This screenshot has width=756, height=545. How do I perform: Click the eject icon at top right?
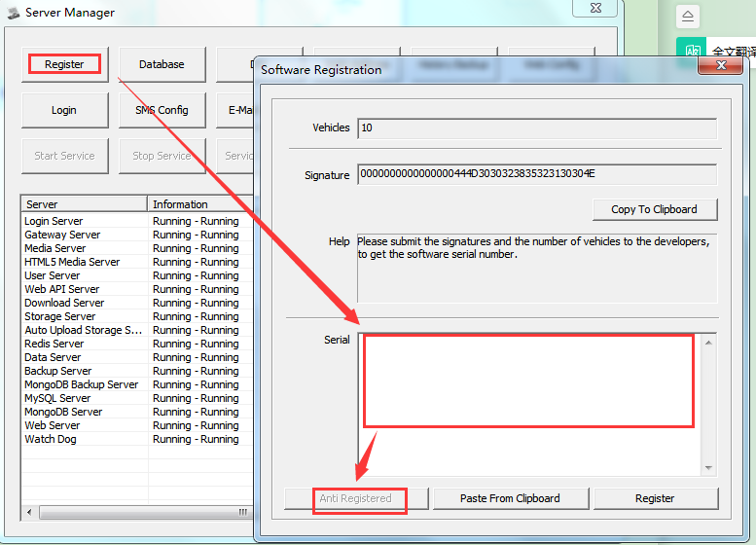point(688,17)
